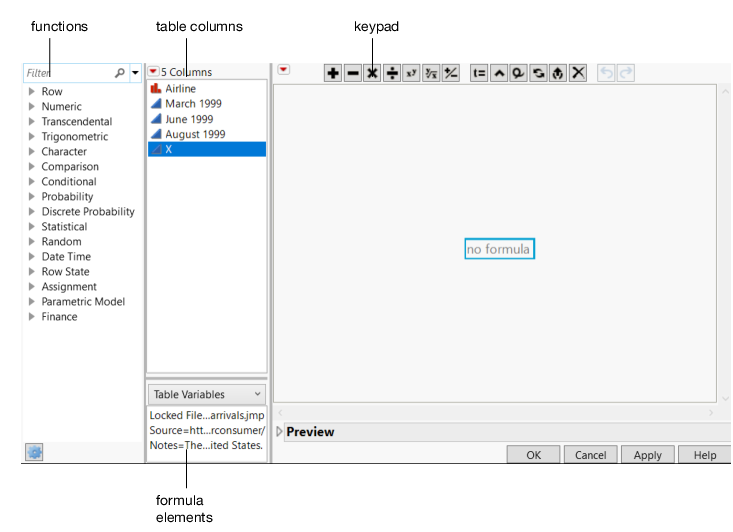
Task: Click the formula area horizontal scrollbar left arrow
Action: click(x=280, y=413)
